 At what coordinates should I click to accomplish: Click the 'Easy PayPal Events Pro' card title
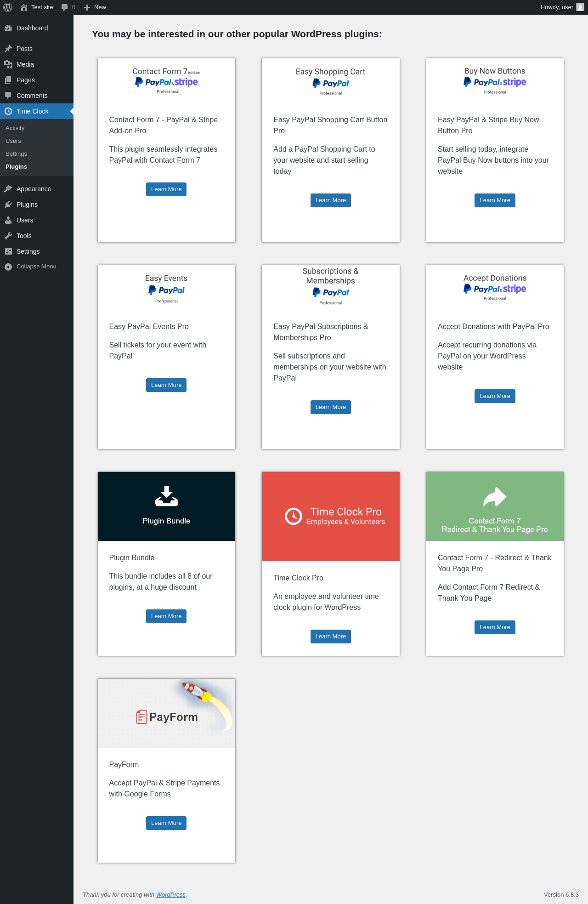[x=149, y=326]
